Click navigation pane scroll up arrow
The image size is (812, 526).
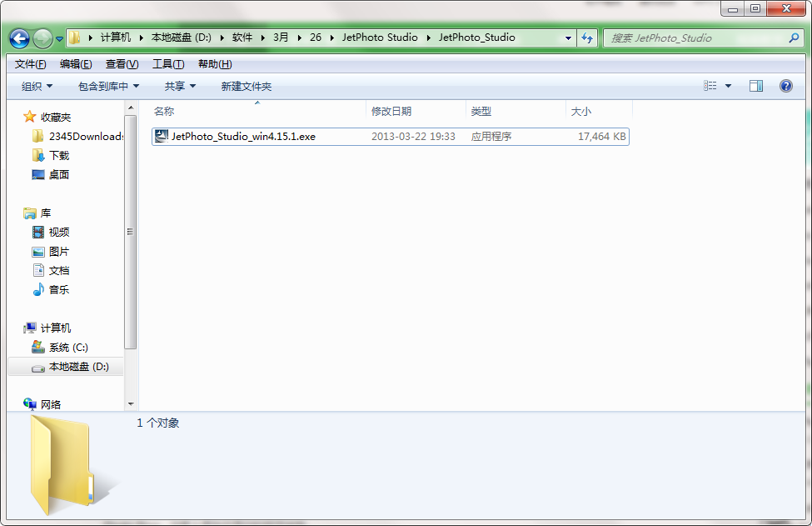(x=131, y=108)
